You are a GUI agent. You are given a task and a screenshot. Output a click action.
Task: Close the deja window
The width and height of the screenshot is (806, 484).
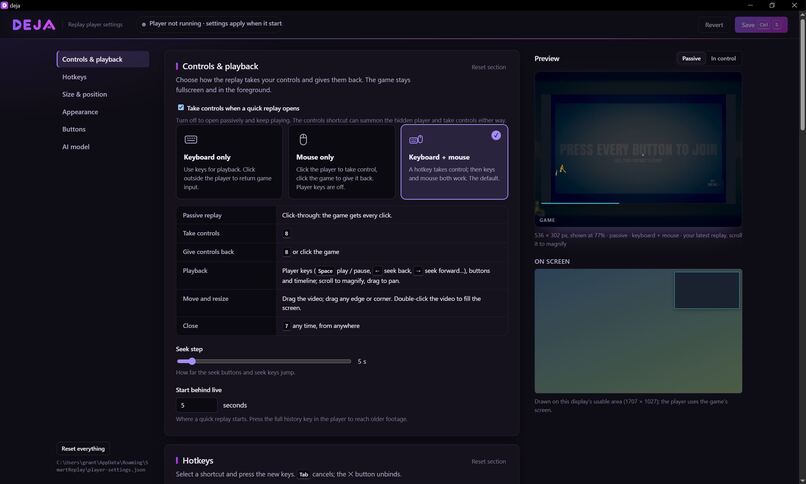pyautogui.click(x=794, y=5)
